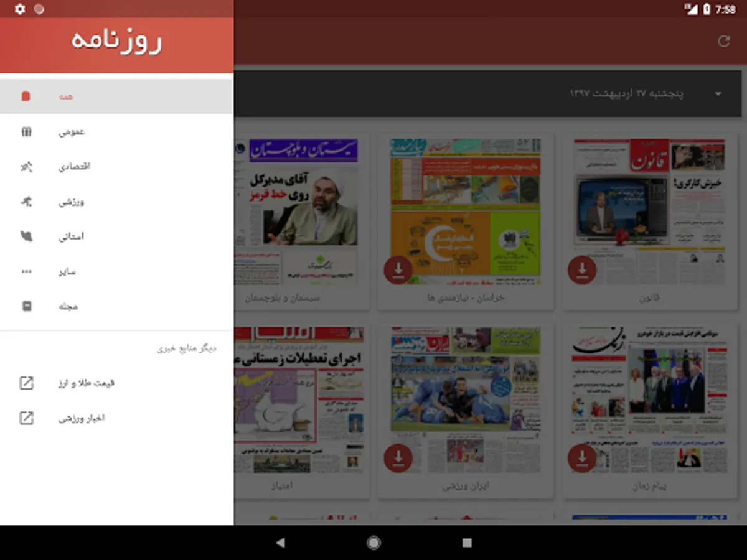The height and width of the screenshot is (560, 747).
Task: Tap the refresh icon in the top bar
Action: click(723, 41)
